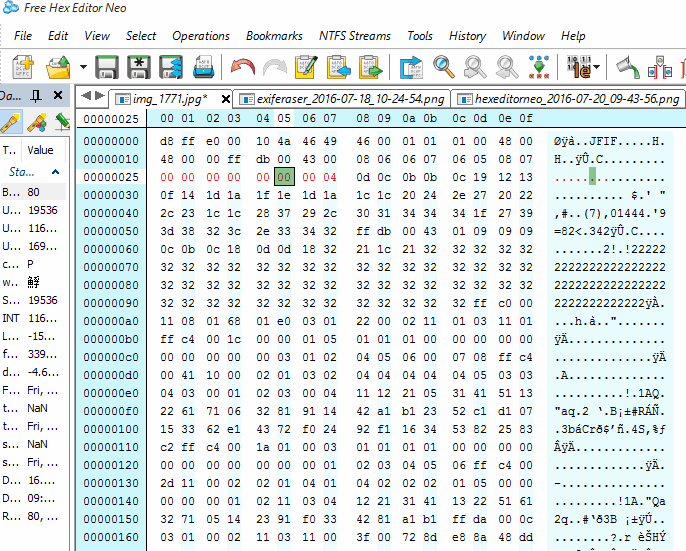Click the 00000025 offset field in header
686x551 pixels.
pos(111,119)
